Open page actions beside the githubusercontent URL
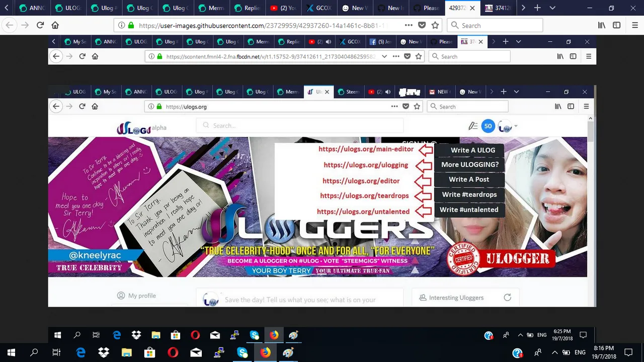This screenshot has width=644, height=362. coord(409,25)
